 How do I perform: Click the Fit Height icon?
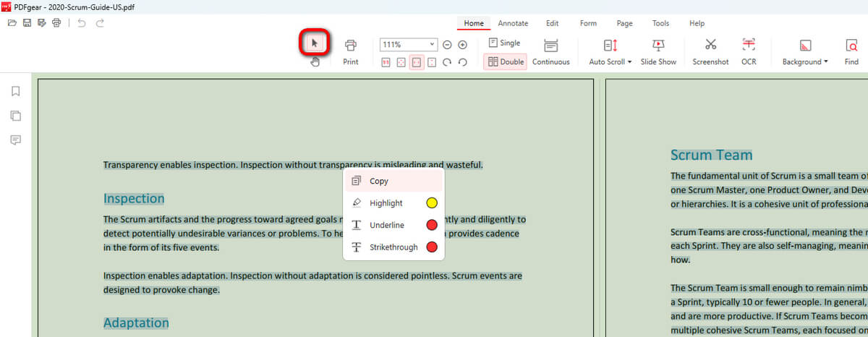pos(432,62)
